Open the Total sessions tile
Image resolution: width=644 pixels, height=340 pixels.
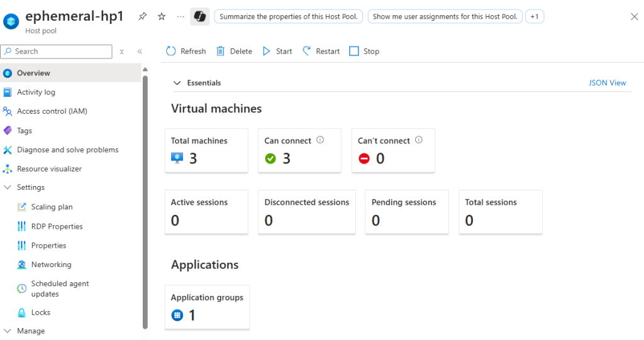pyautogui.click(x=500, y=212)
